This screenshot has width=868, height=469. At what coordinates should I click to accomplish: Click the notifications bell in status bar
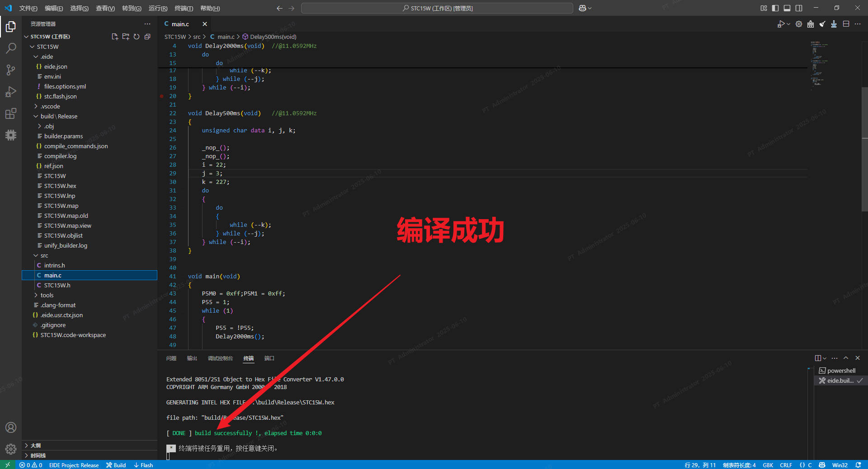pyautogui.click(x=858, y=465)
